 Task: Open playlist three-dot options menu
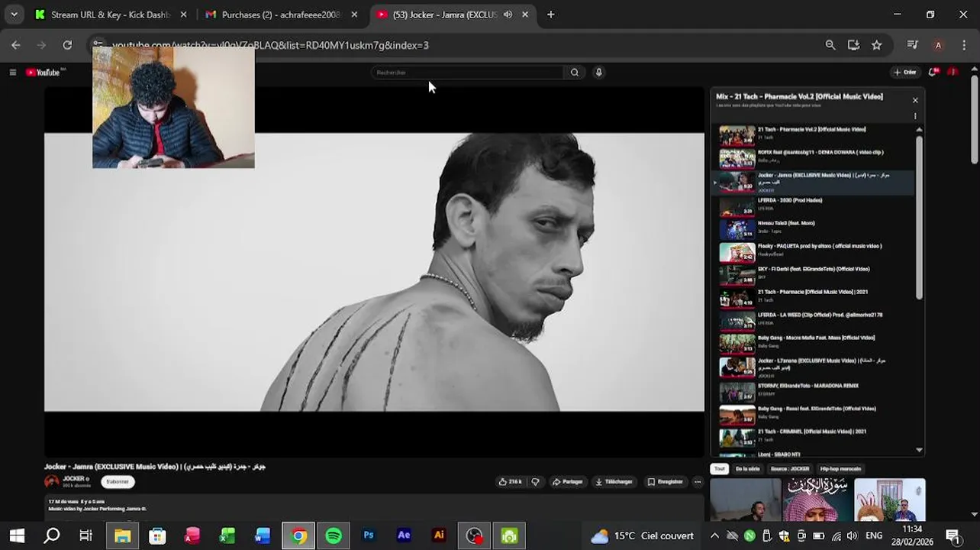click(x=915, y=116)
